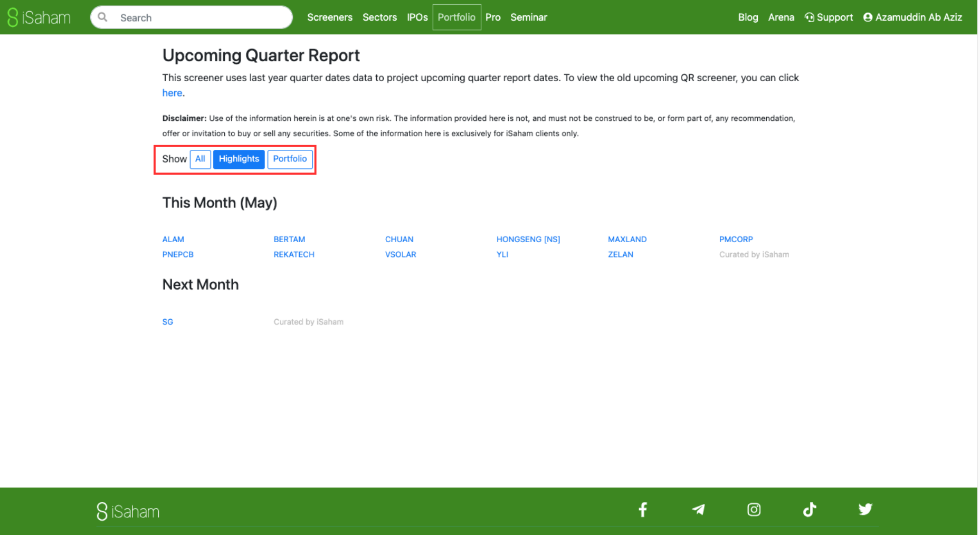Open the PNEPCB stock link

(178, 254)
